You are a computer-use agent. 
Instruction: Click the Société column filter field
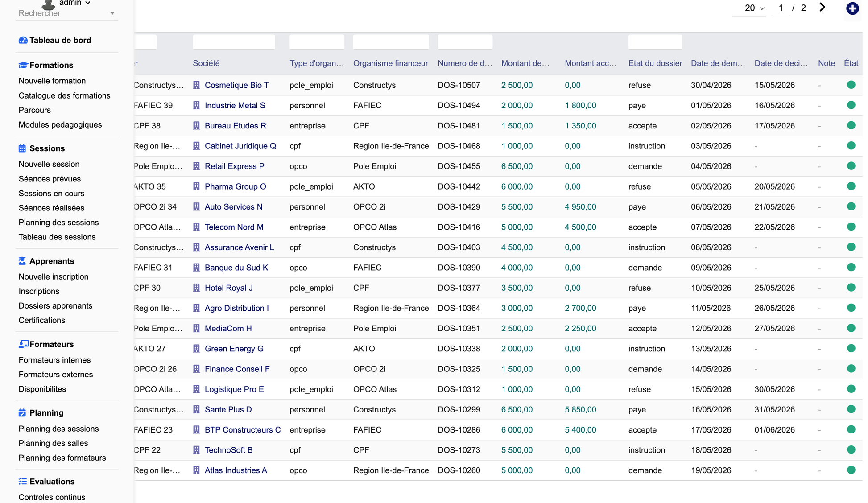click(x=234, y=42)
